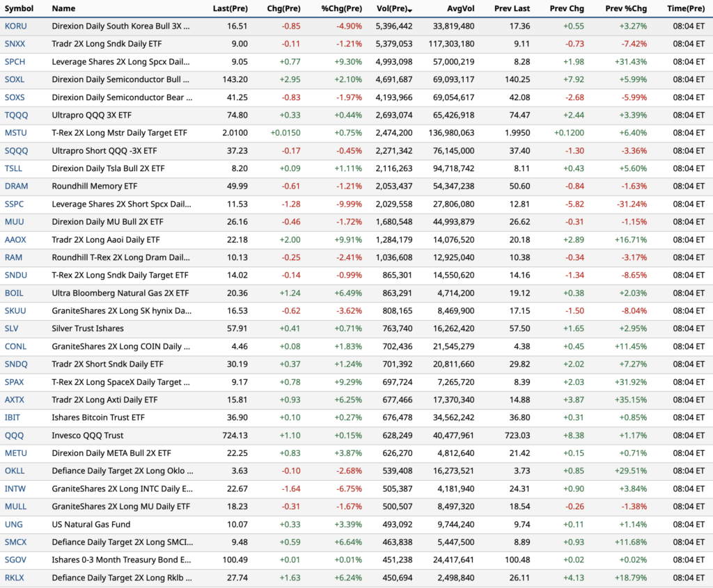Image resolution: width=713 pixels, height=588 pixels.
Task: Open the SSPC symbol link
Action: point(14,204)
